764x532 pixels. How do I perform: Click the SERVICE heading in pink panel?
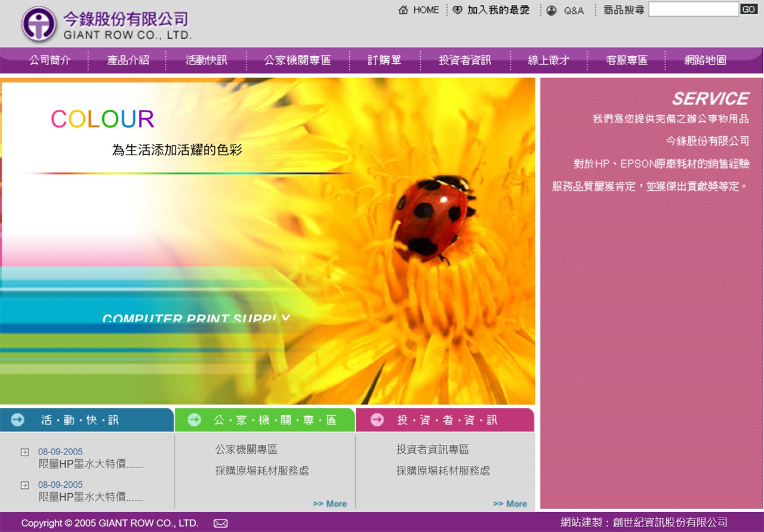(710, 99)
